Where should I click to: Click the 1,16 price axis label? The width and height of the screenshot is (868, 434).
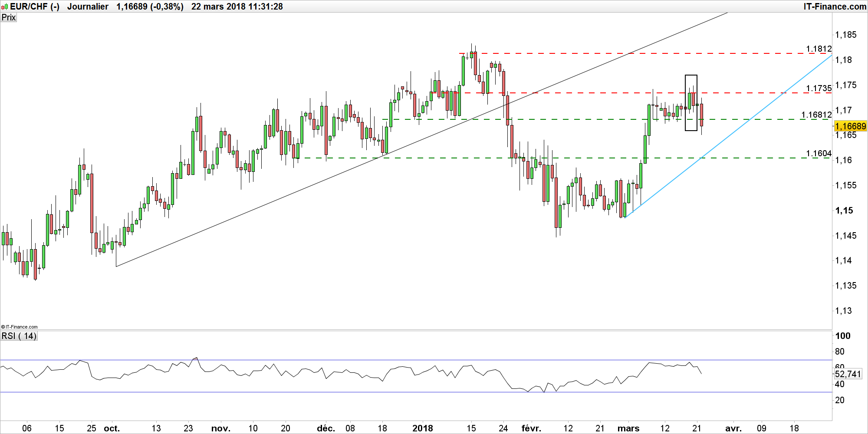point(844,160)
